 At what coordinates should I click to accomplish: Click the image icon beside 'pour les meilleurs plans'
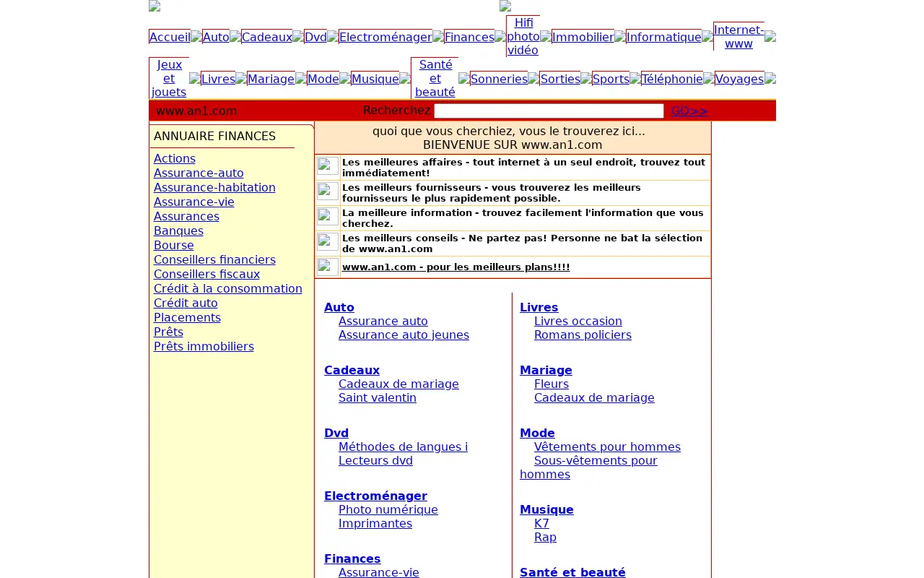click(328, 267)
